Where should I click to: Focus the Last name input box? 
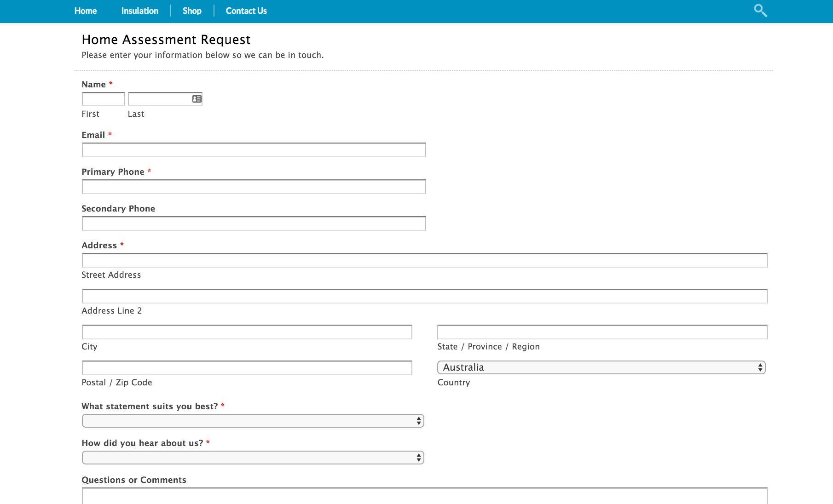pyautogui.click(x=159, y=99)
